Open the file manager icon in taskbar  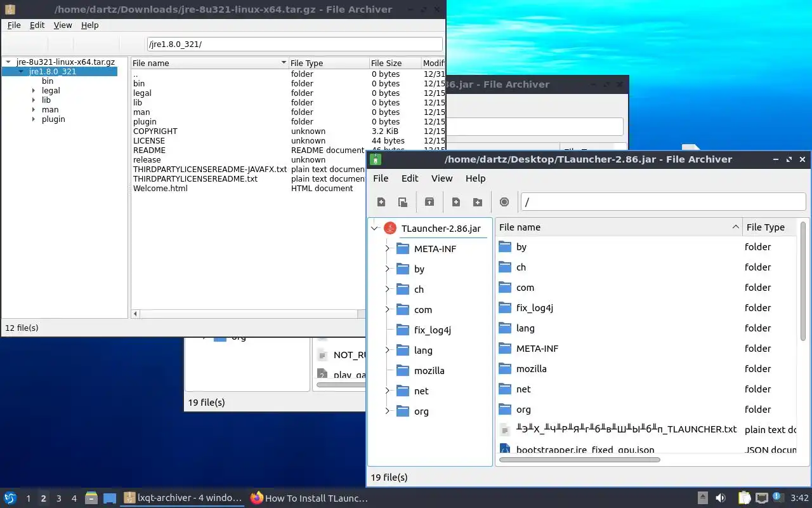pyautogui.click(x=91, y=498)
